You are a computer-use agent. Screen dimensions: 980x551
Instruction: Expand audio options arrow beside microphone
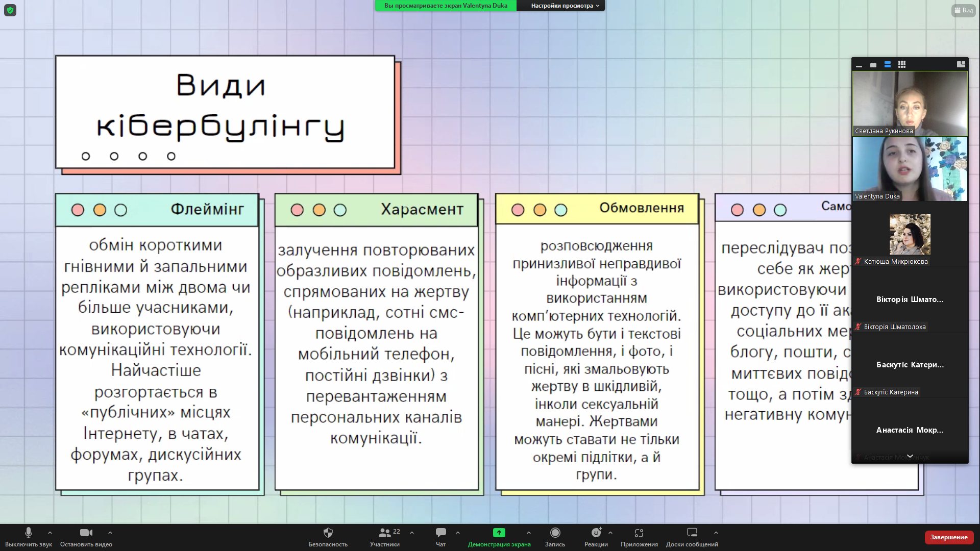point(50,533)
